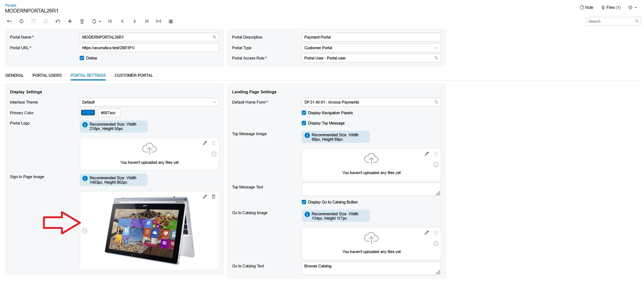Click the refresh toolbar icon
The height and width of the screenshot is (281, 644).
[x=21, y=21]
